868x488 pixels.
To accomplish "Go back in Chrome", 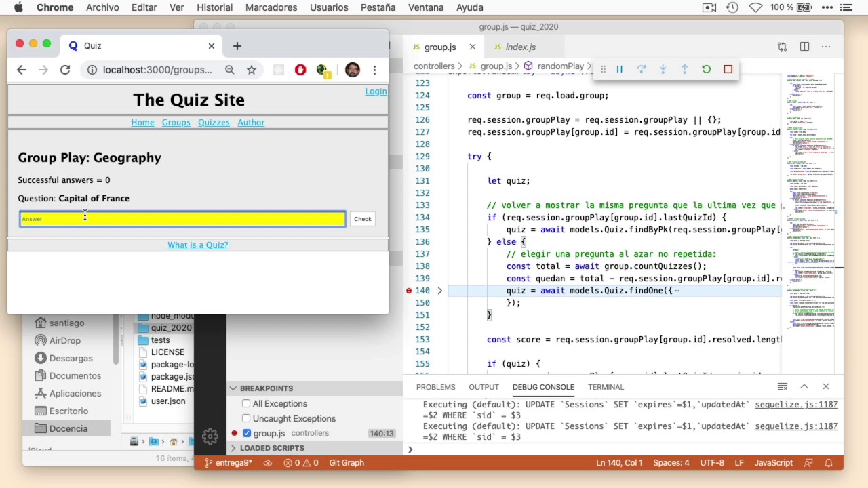I will point(22,70).
